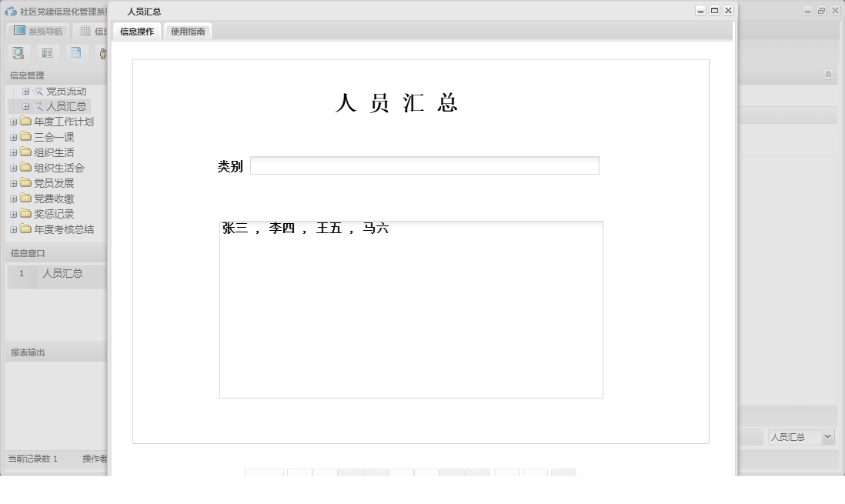The image size is (845, 504).
Task: Open the list view tool on the toolbar
Action: tap(47, 52)
